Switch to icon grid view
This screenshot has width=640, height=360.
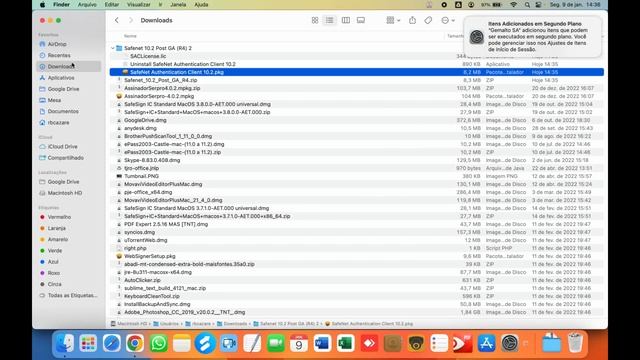(315, 20)
